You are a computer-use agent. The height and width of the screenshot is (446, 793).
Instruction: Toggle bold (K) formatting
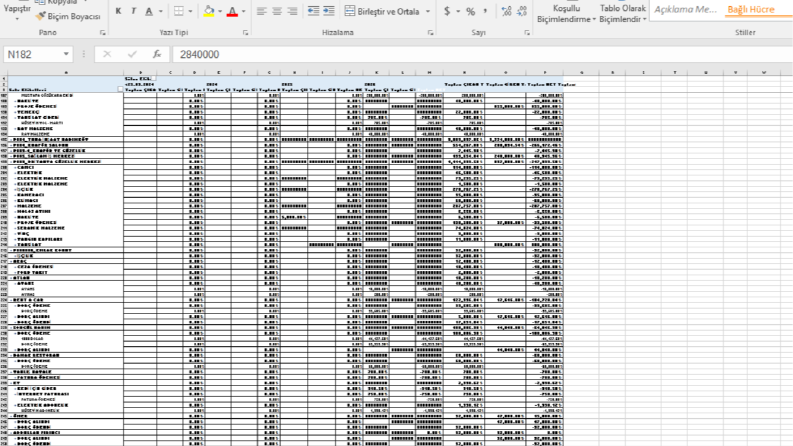pos(118,11)
